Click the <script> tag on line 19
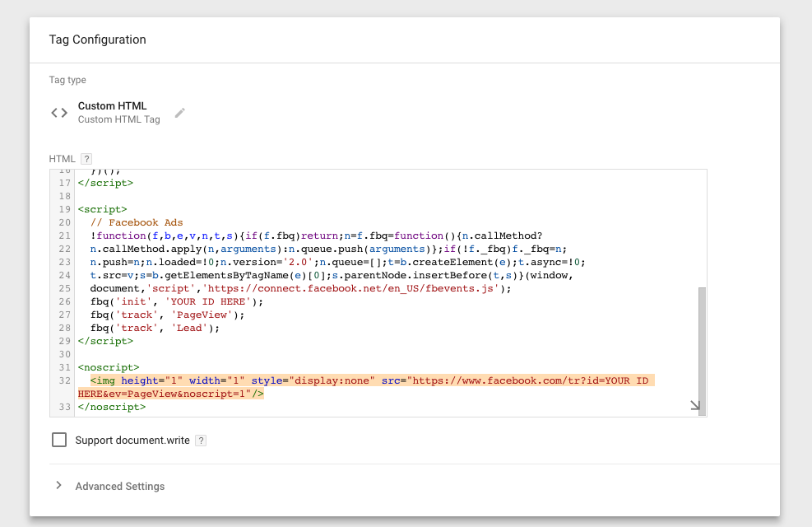This screenshot has width=812, height=527. [x=103, y=209]
